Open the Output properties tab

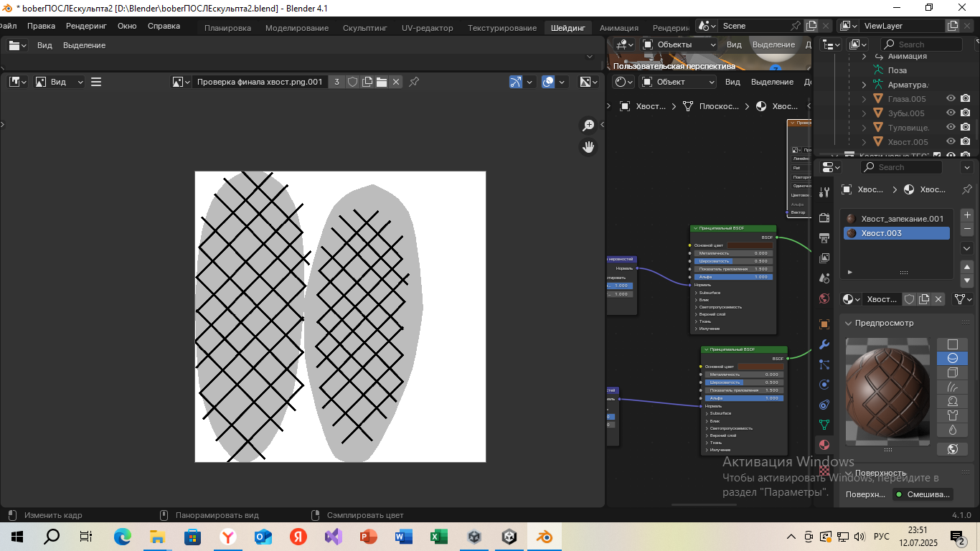point(824,238)
